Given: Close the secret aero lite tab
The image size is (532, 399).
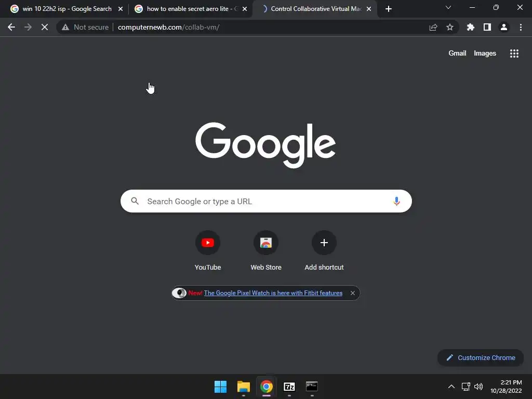Looking at the screenshot, I should point(245,9).
